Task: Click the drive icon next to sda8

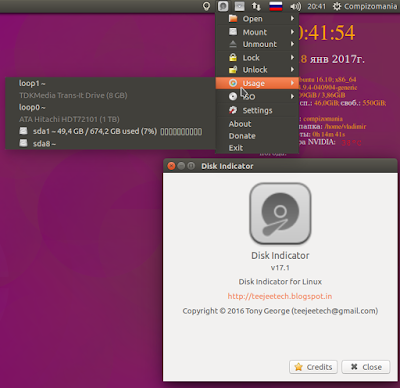Action: click(23, 143)
